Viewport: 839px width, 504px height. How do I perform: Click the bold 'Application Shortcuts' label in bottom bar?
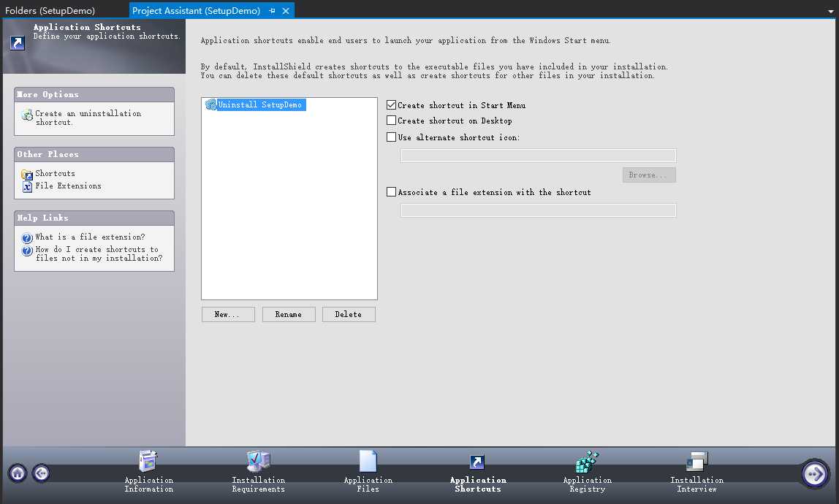point(478,485)
